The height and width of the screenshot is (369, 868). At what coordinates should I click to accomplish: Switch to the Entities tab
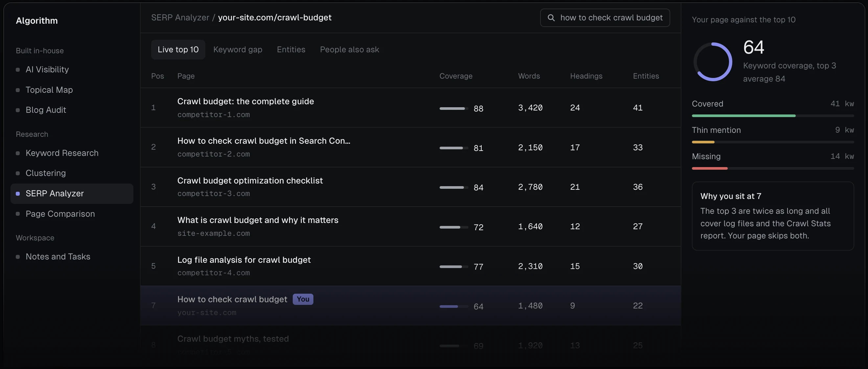click(291, 50)
